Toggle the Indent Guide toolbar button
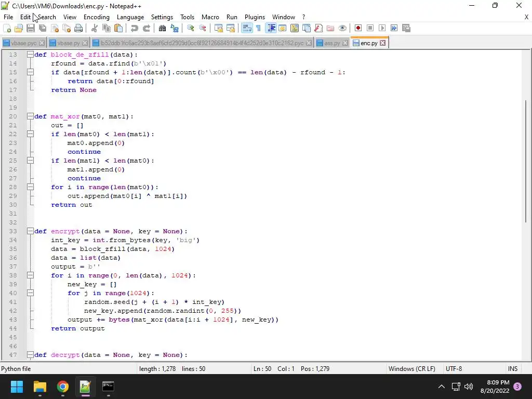The width and height of the screenshot is (532, 399). click(271, 28)
